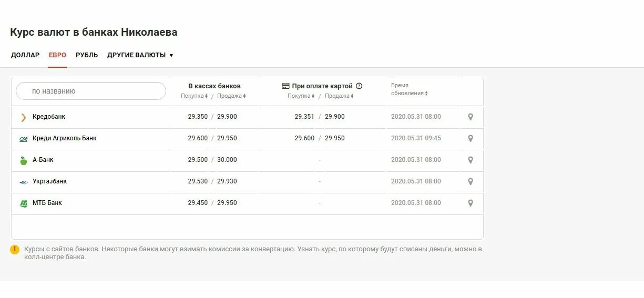Click the МТБ Банк green logo

[x=24, y=203]
